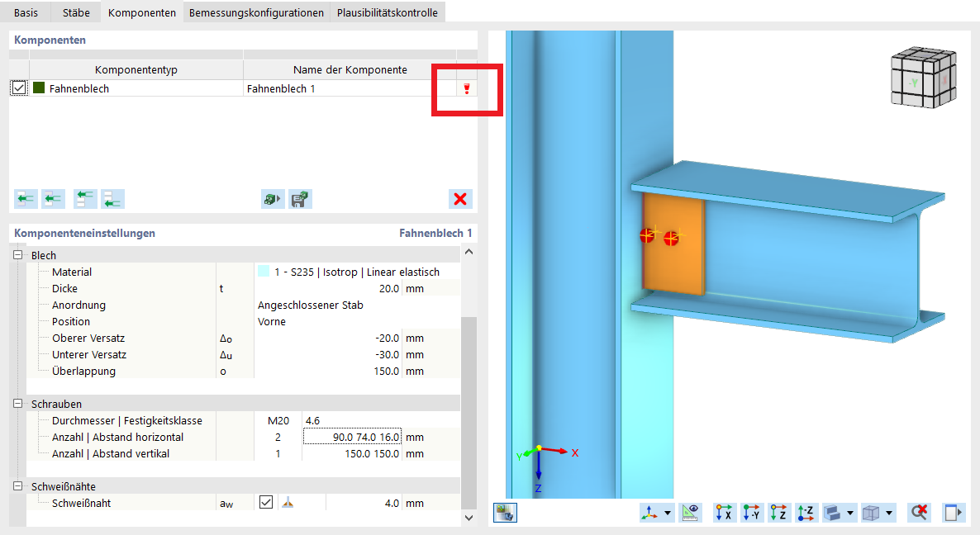The height and width of the screenshot is (535, 980).
Task: View in X direction
Action: tap(724, 513)
